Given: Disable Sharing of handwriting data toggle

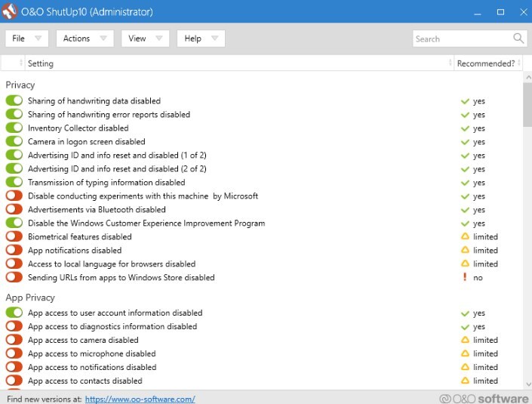Looking at the screenshot, I should pyautogui.click(x=14, y=101).
